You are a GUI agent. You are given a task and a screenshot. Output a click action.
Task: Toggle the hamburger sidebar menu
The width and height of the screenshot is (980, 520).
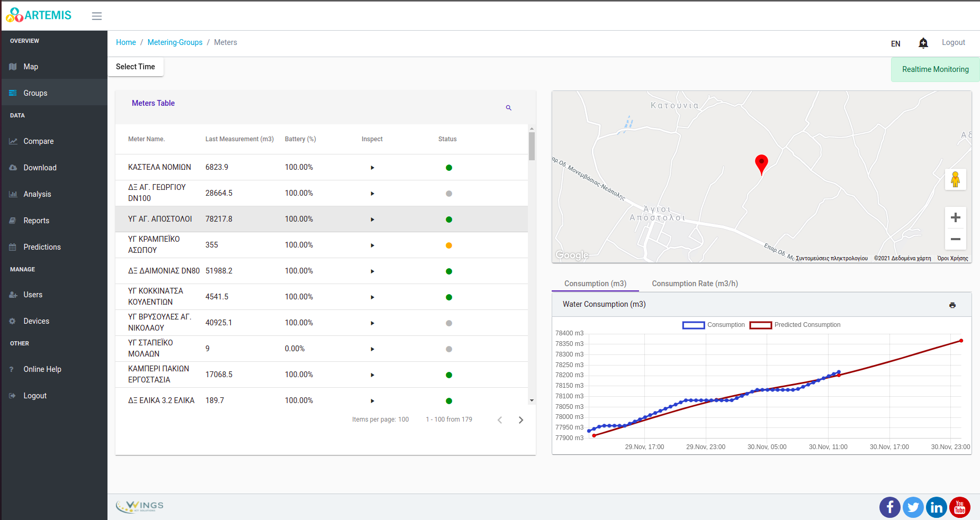click(x=96, y=16)
